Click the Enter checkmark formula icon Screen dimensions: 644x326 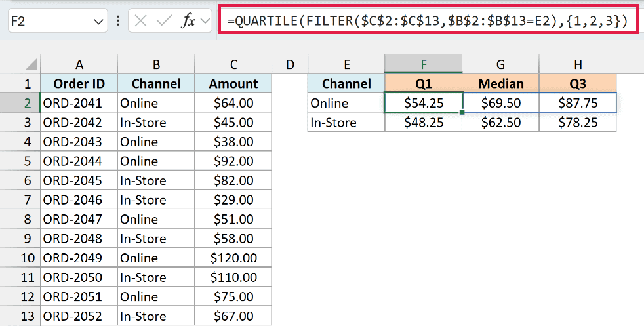click(x=164, y=20)
